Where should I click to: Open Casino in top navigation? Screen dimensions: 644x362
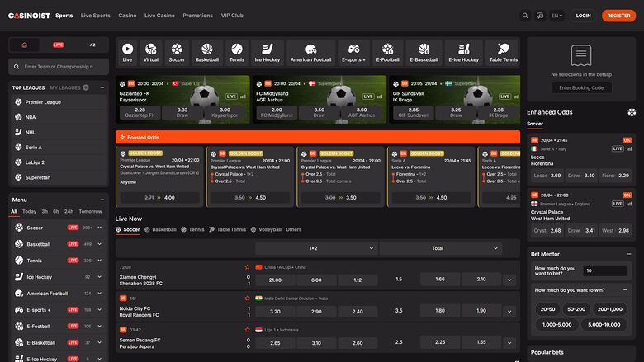click(127, 16)
